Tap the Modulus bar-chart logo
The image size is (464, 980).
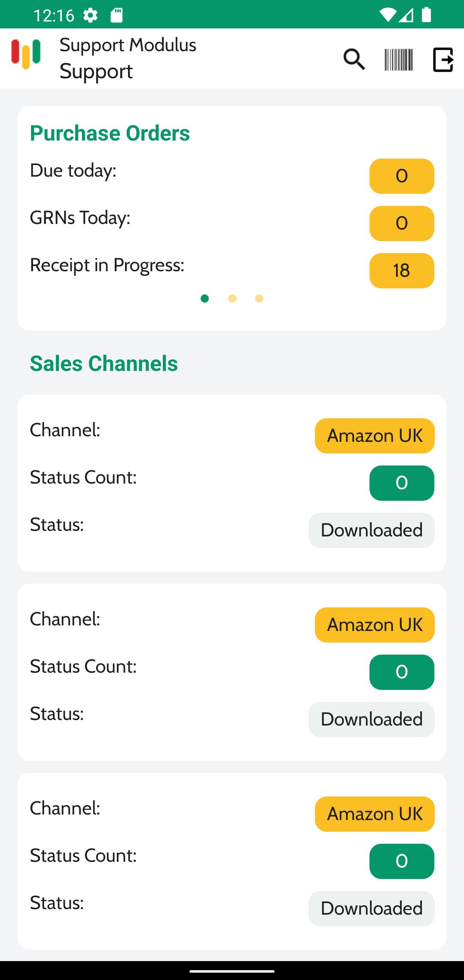[x=26, y=54]
